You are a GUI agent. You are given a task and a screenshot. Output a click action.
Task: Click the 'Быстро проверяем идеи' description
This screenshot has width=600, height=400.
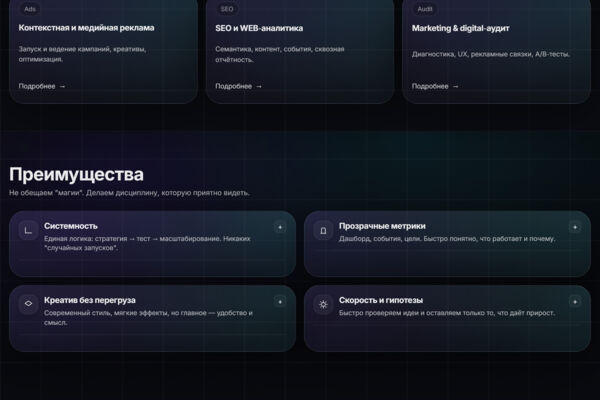pyautogui.click(x=447, y=313)
